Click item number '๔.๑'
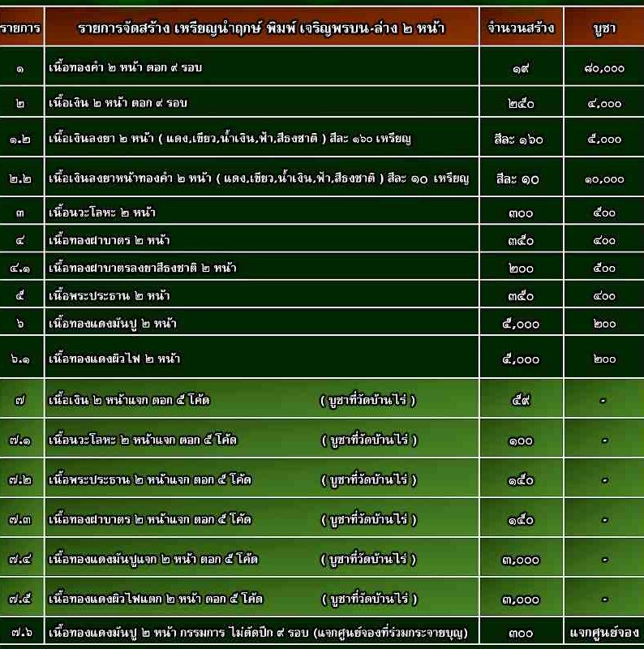 pos(21,268)
